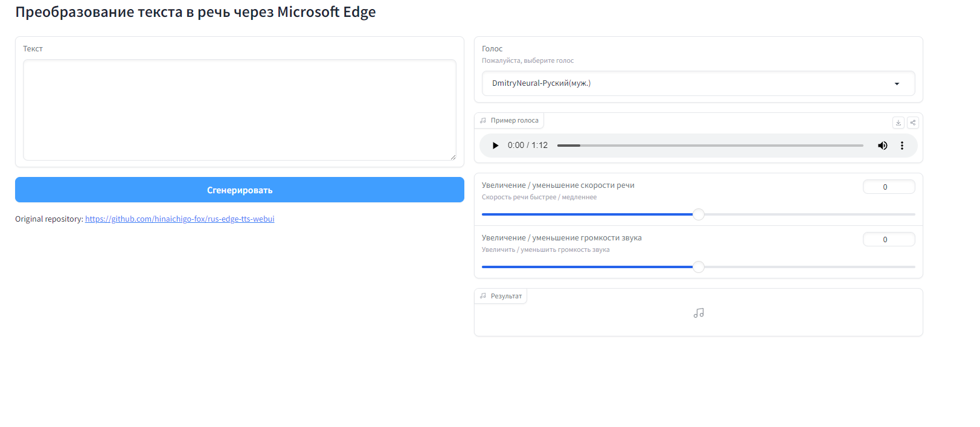Click the speech speed slider handle

click(699, 214)
